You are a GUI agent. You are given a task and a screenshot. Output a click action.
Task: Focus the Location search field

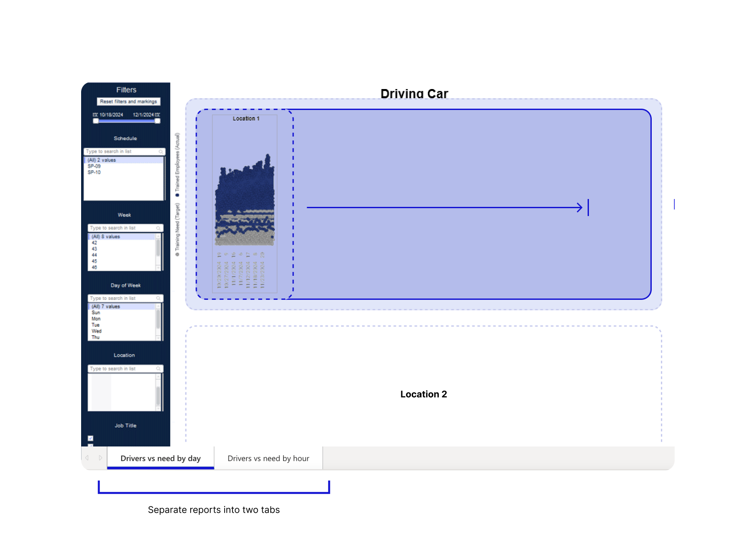[126, 369]
